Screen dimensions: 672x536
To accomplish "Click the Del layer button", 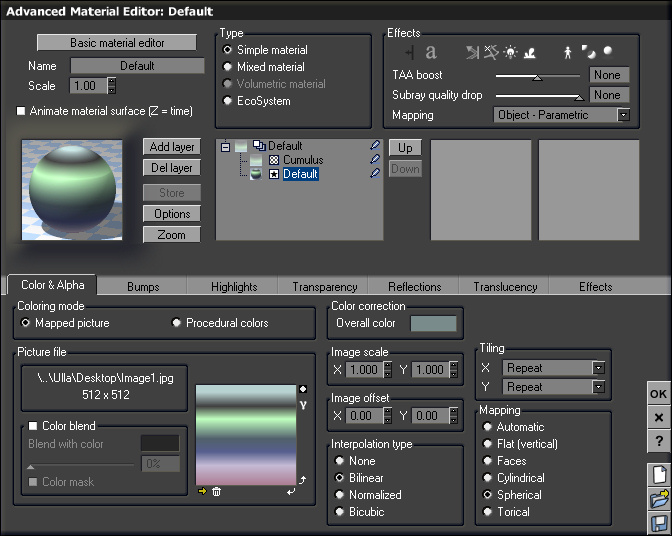I will [172, 168].
